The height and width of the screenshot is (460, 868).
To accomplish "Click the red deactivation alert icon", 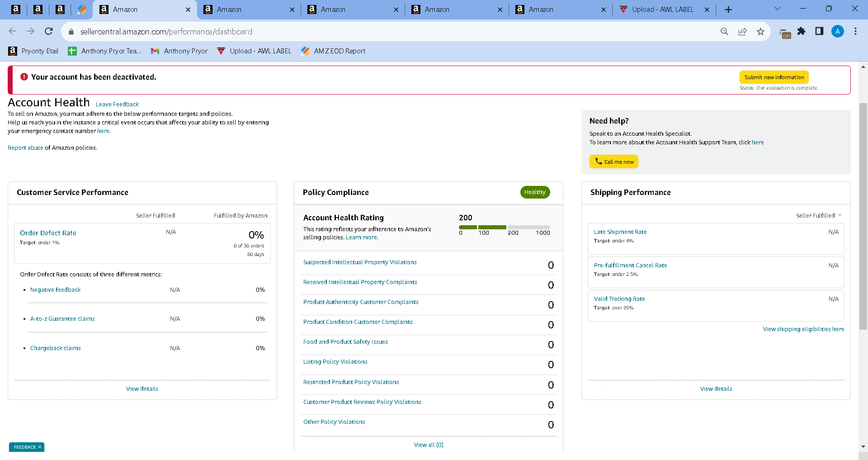I will coord(24,77).
